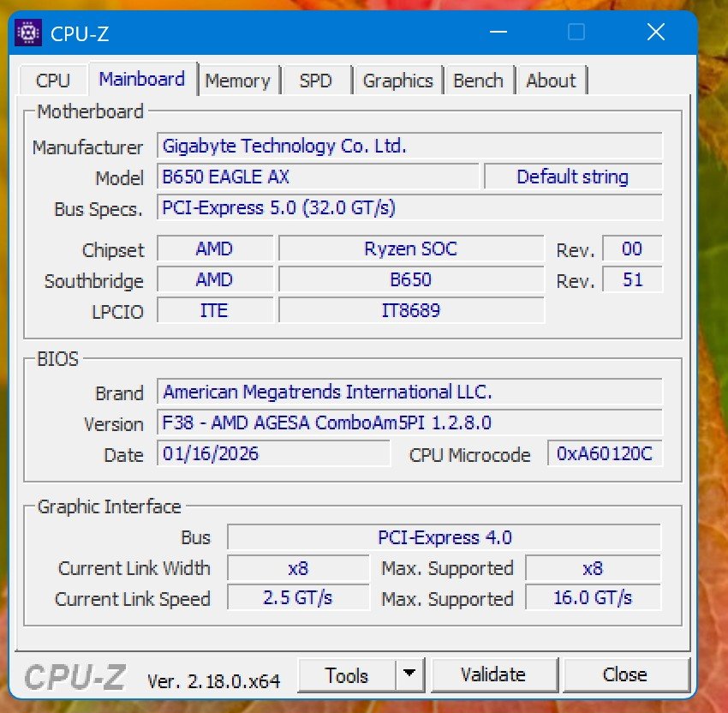Click the Model field B650 EAGLE AX

318,177
